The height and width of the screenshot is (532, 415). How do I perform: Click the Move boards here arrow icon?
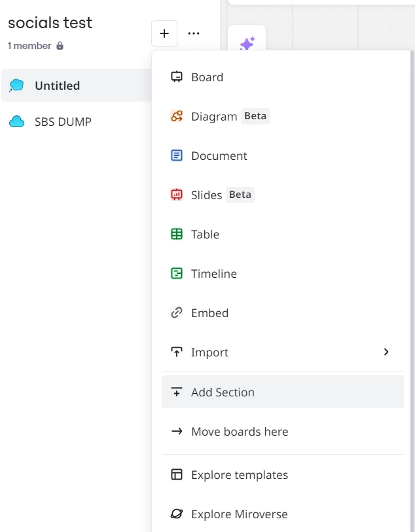coord(177,432)
